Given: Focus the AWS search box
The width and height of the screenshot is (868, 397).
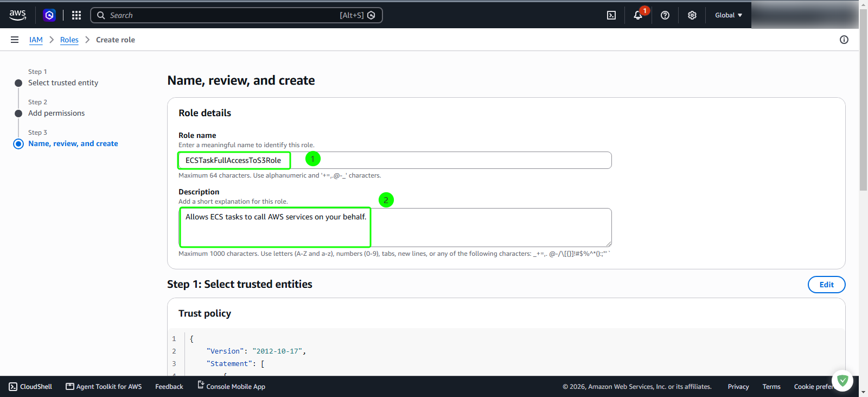Looking at the screenshot, I should [237, 15].
